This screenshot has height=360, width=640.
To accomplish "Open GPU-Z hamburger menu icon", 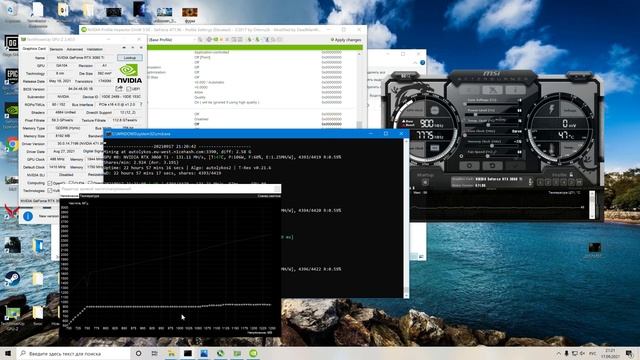I will 141,48.
